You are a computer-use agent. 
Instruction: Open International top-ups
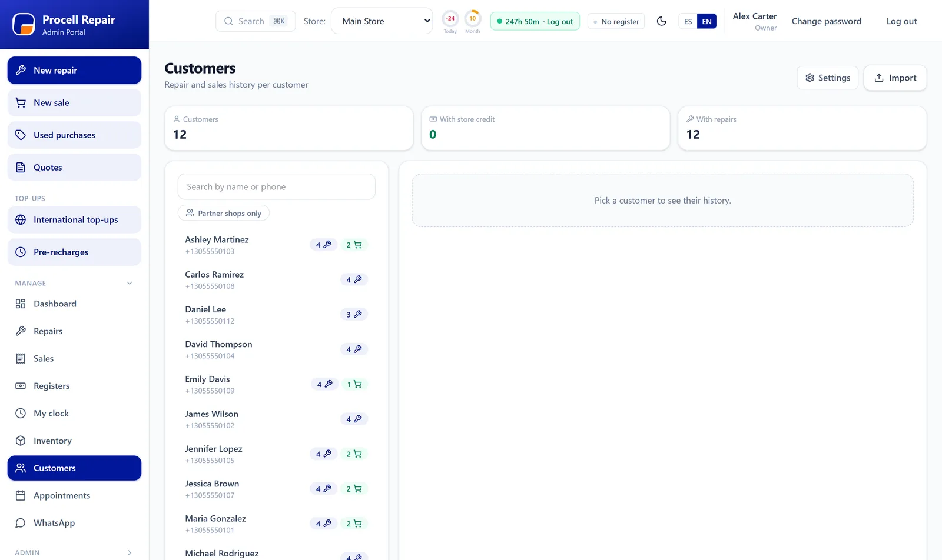point(74,219)
